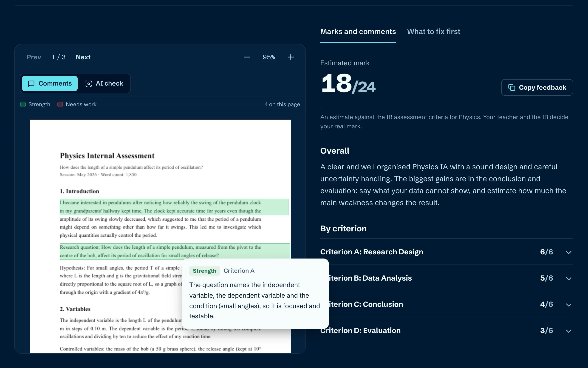Click the 'Estimated mark' label

click(345, 63)
